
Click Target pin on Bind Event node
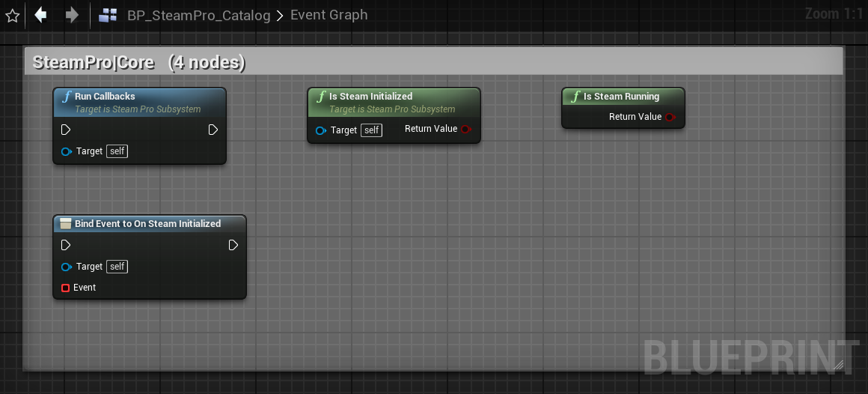(x=67, y=267)
